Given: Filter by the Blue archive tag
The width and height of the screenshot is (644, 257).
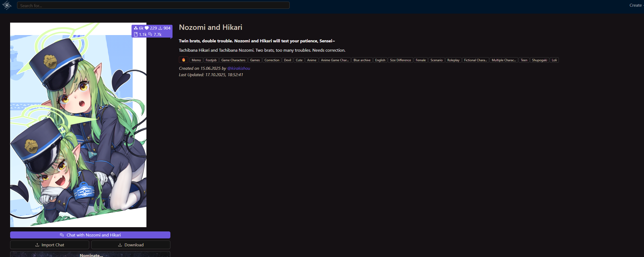Looking at the screenshot, I should click(x=362, y=60).
